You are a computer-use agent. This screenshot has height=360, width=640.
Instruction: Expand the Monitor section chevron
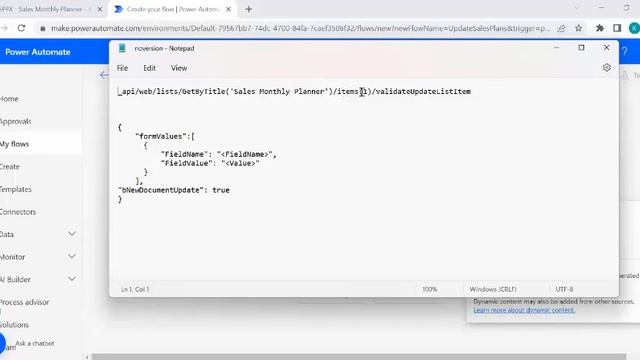[72, 256]
